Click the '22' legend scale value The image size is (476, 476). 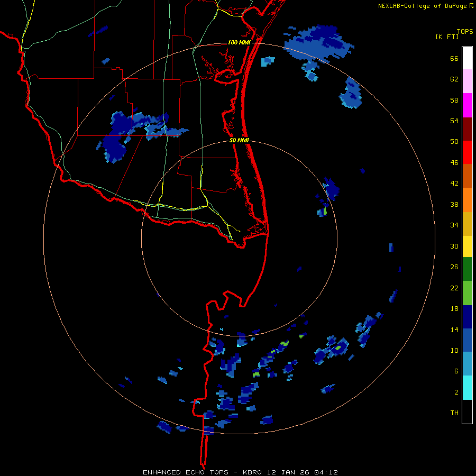click(454, 288)
